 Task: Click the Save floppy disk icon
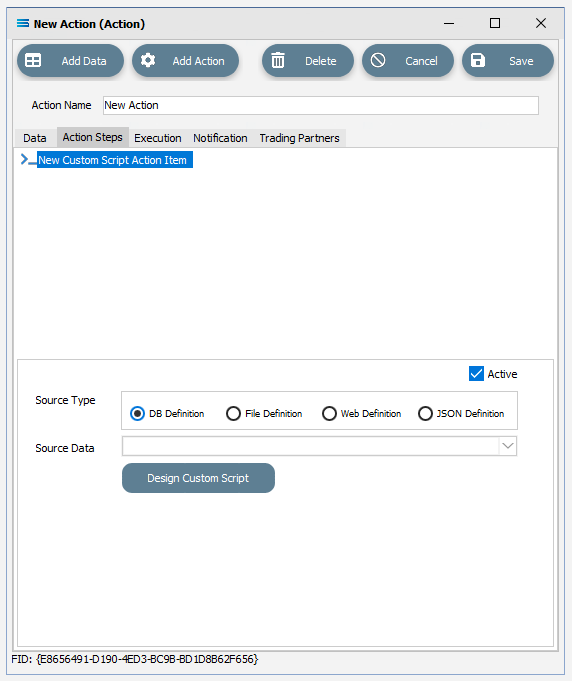tap(478, 60)
